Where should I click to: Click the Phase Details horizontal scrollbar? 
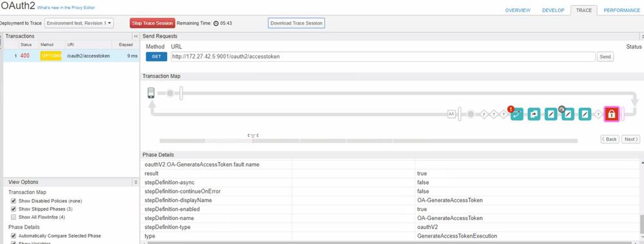pyautogui.click(x=390, y=243)
